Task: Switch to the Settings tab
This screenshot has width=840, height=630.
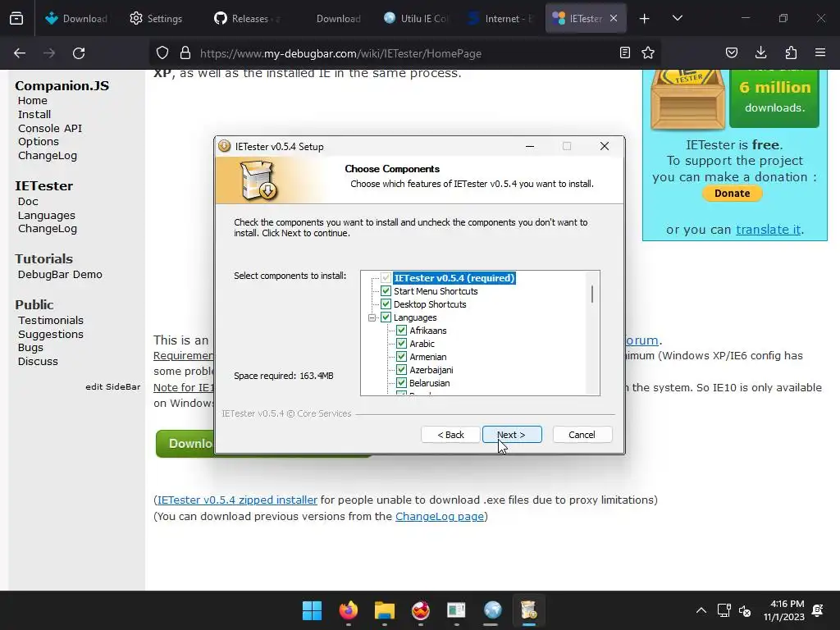Action: click(x=156, y=18)
